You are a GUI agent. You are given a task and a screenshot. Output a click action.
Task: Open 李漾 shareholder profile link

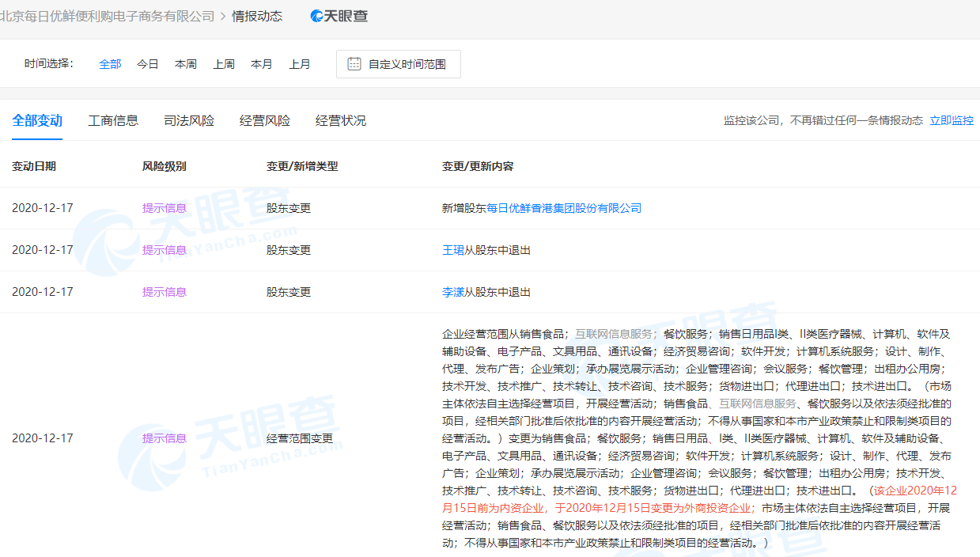[x=453, y=292]
